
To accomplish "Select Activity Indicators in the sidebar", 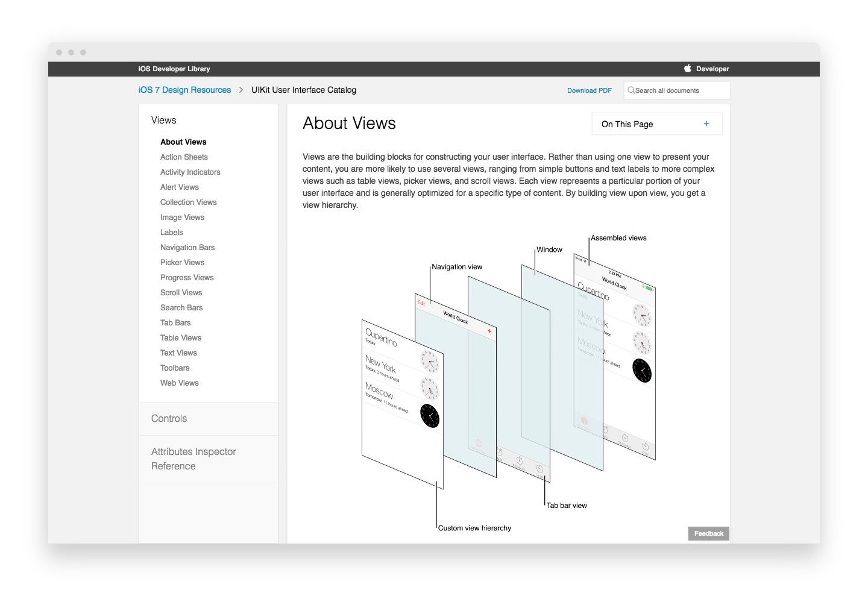I will [x=190, y=172].
